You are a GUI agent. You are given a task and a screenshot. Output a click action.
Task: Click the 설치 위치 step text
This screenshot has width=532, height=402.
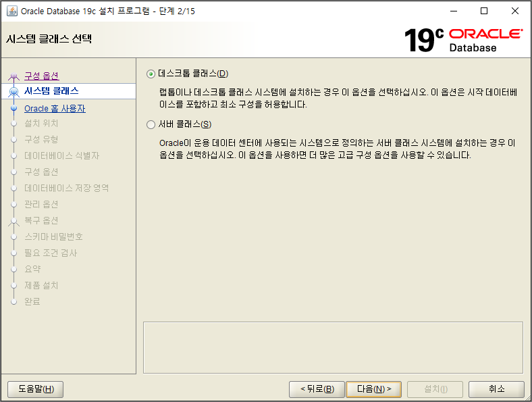pos(41,123)
